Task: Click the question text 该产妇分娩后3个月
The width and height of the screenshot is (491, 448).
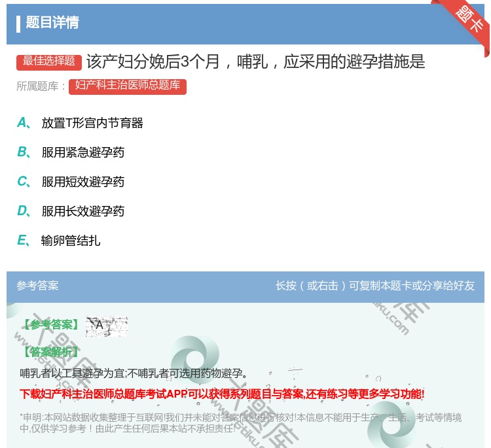Action: [x=255, y=61]
